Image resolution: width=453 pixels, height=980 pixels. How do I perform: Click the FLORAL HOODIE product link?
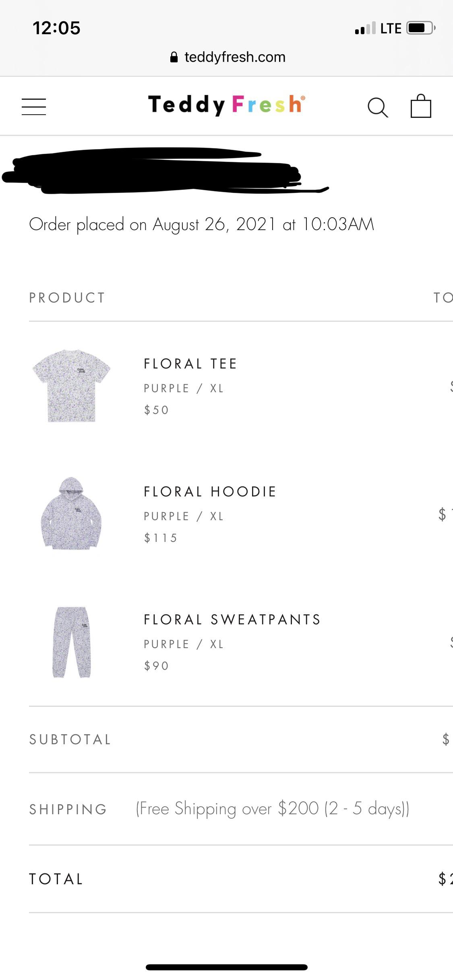(x=210, y=492)
